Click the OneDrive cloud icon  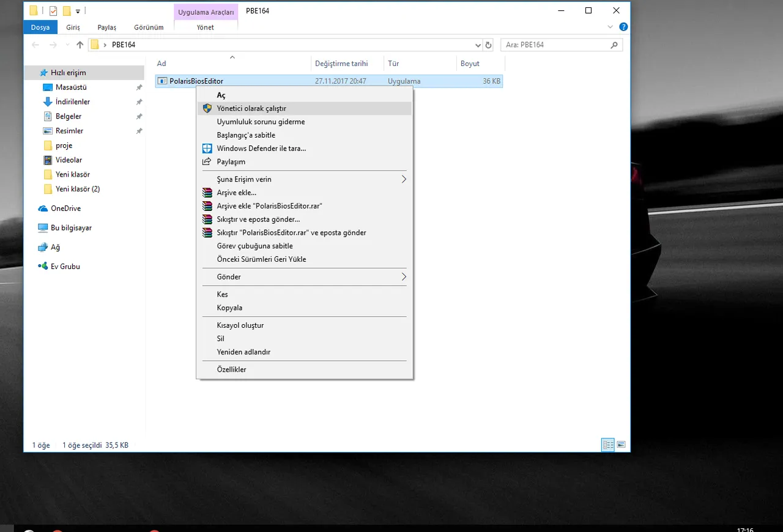point(43,209)
